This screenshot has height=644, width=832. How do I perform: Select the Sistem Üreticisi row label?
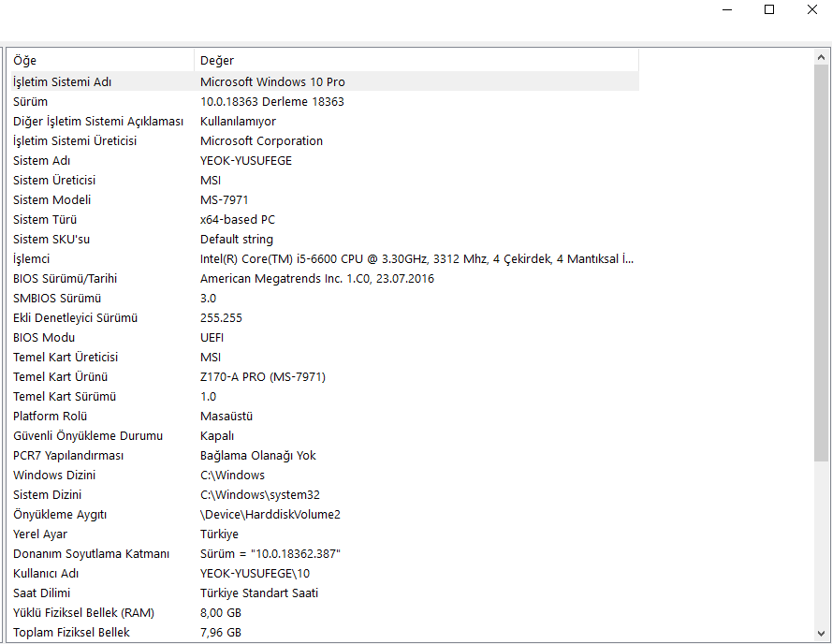pos(54,180)
